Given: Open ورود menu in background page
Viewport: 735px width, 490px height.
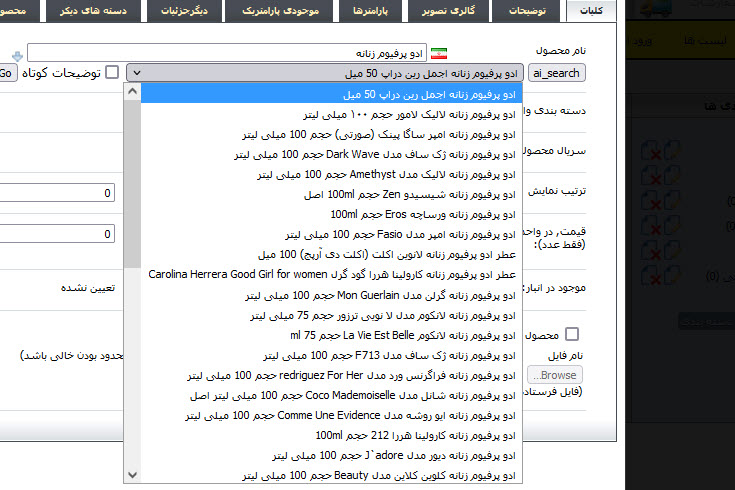Looking at the screenshot, I should coord(641,41).
